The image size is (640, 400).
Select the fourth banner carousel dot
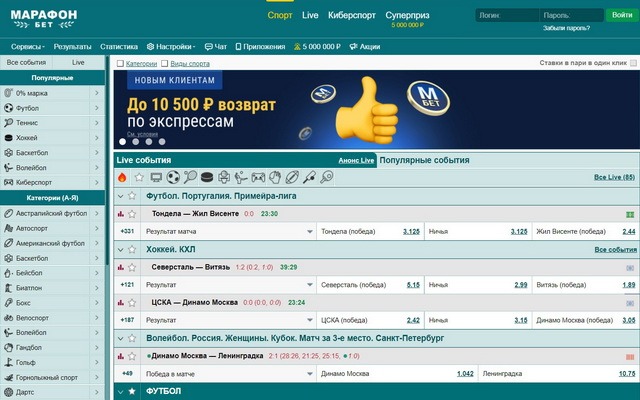(x=162, y=142)
